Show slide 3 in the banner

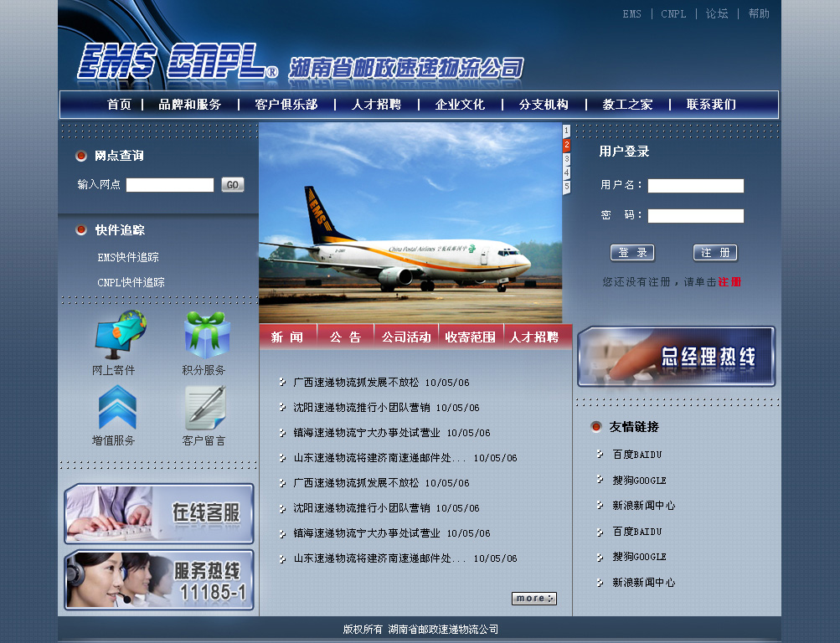(x=566, y=159)
